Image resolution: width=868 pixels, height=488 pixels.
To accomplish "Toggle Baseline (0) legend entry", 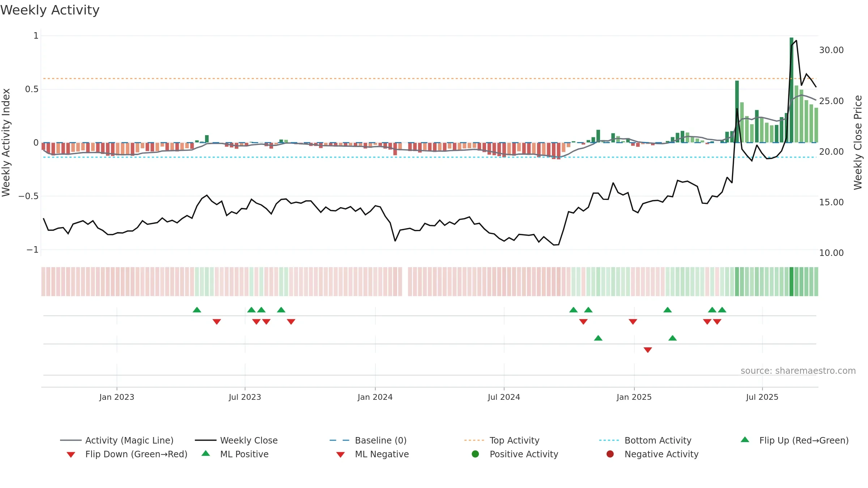I will (368, 440).
